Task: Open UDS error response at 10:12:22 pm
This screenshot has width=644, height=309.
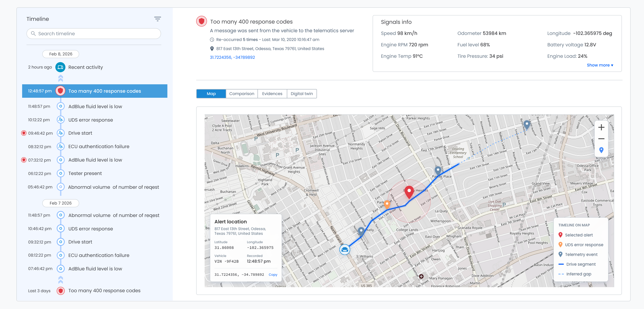Action: (x=94, y=120)
